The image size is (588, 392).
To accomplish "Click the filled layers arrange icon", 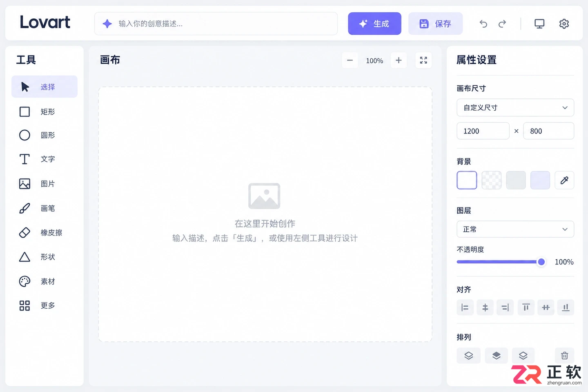I will (x=496, y=356).
